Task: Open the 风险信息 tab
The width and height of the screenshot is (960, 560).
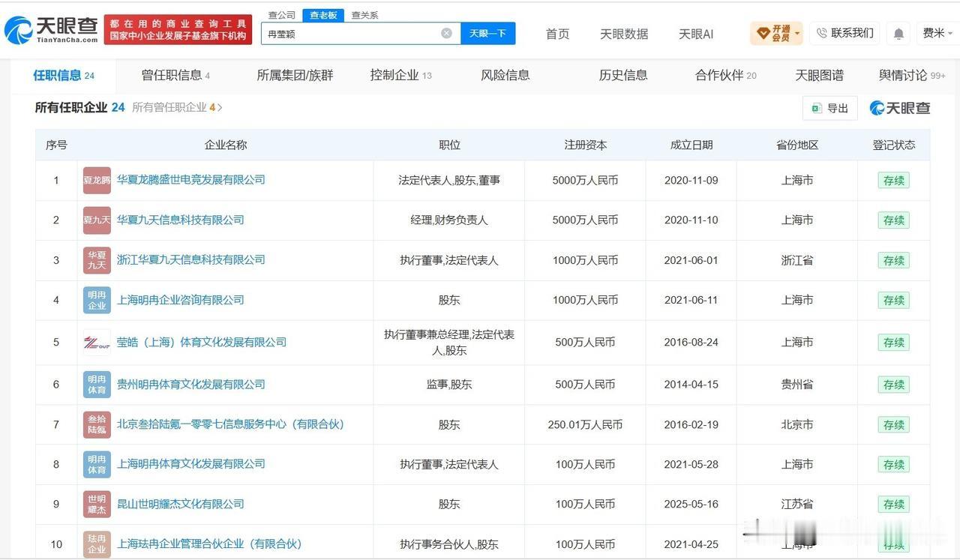Action: coord(505,75)
